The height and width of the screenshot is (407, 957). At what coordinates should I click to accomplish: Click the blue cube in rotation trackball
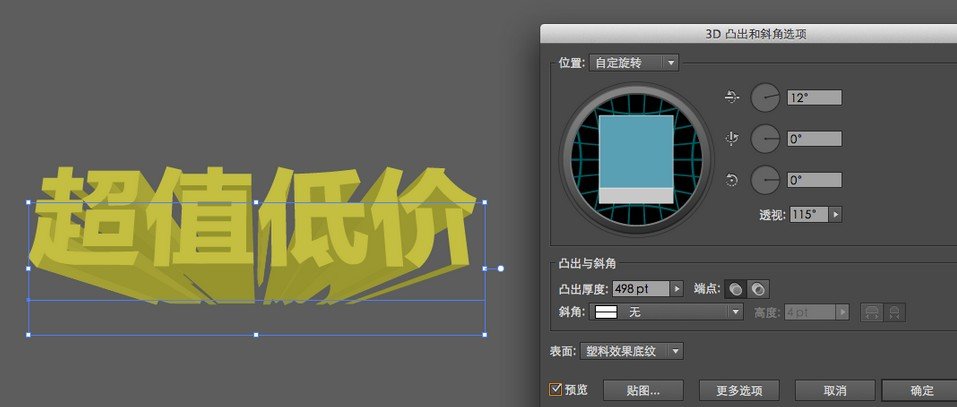635,150
